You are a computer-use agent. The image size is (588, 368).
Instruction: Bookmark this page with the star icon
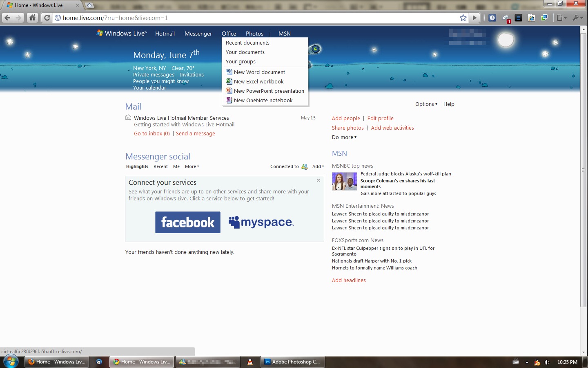point(463,18)
